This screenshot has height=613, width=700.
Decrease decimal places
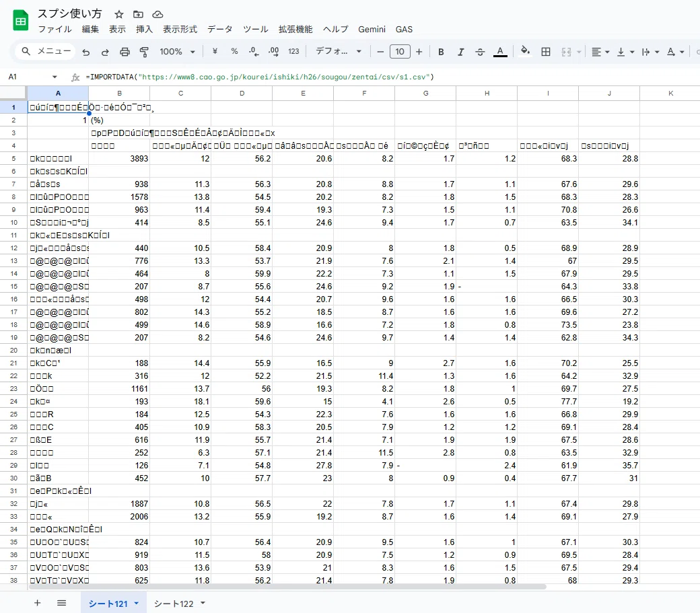click(x=254, y=52)
